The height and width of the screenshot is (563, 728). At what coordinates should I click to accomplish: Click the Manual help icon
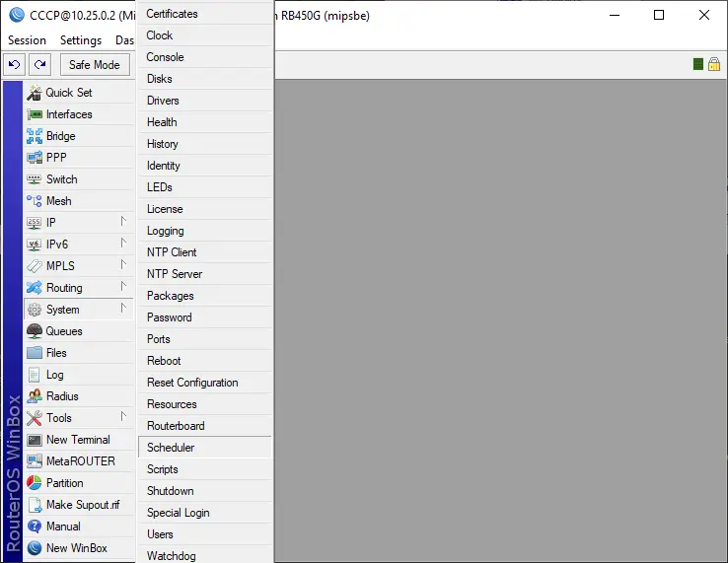pos(35,527)
